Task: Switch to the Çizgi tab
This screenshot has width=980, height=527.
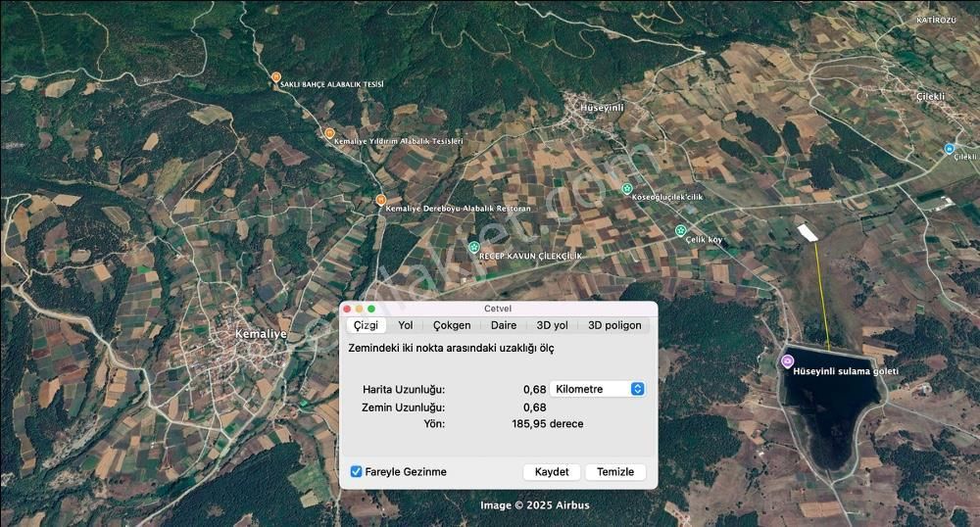Action: coord(366,325)
